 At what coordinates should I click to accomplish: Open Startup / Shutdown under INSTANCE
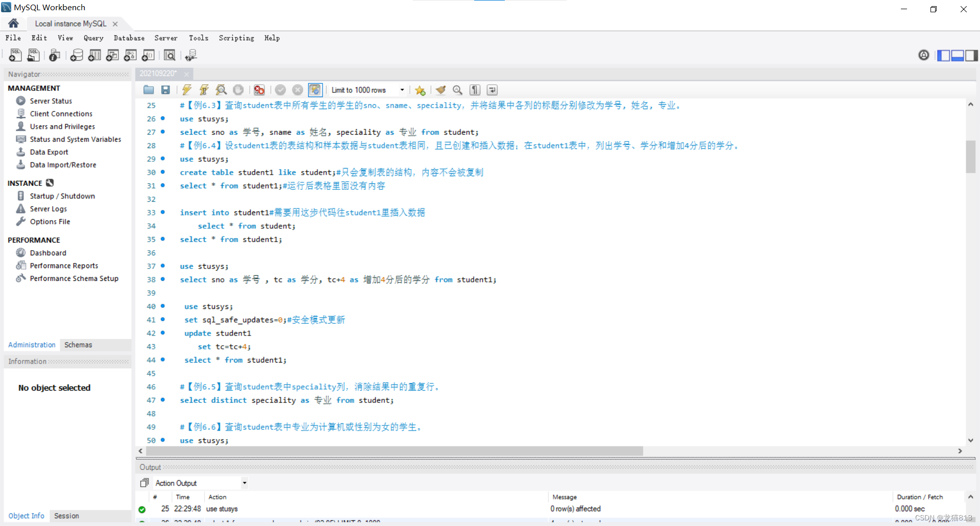click(x=62, y=196)
